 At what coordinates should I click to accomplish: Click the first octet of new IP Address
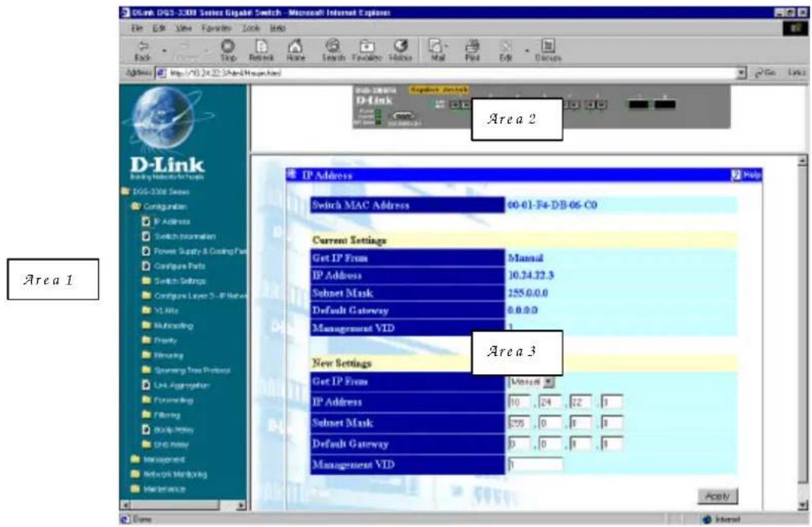519,402
